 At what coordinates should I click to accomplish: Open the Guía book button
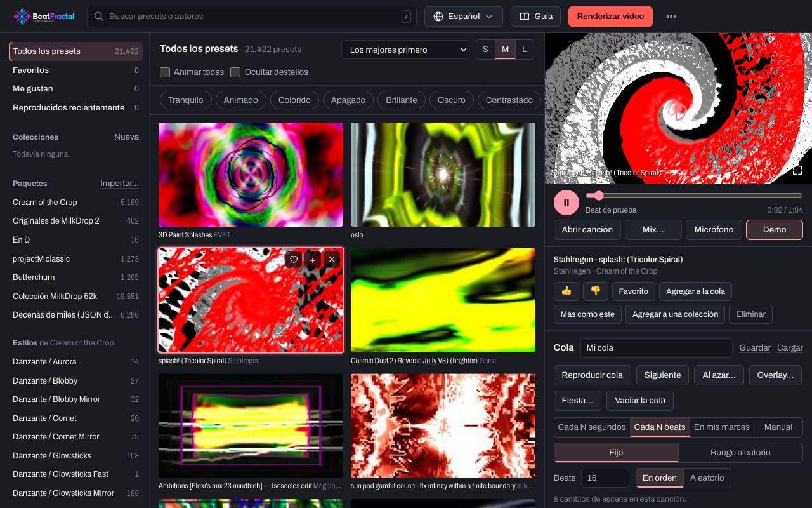pos(536,17)
